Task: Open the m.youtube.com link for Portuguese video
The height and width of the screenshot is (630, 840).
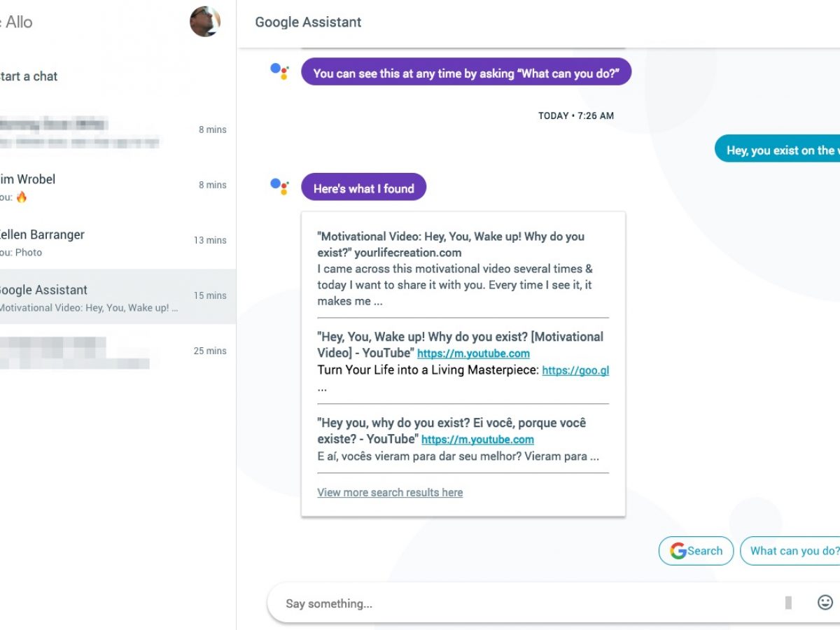Action: tap(477, 440)
